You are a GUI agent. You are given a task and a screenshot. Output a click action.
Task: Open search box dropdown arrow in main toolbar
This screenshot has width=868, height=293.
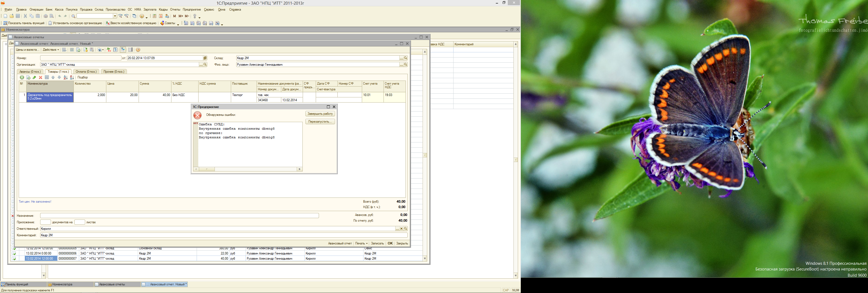(115, 16)
